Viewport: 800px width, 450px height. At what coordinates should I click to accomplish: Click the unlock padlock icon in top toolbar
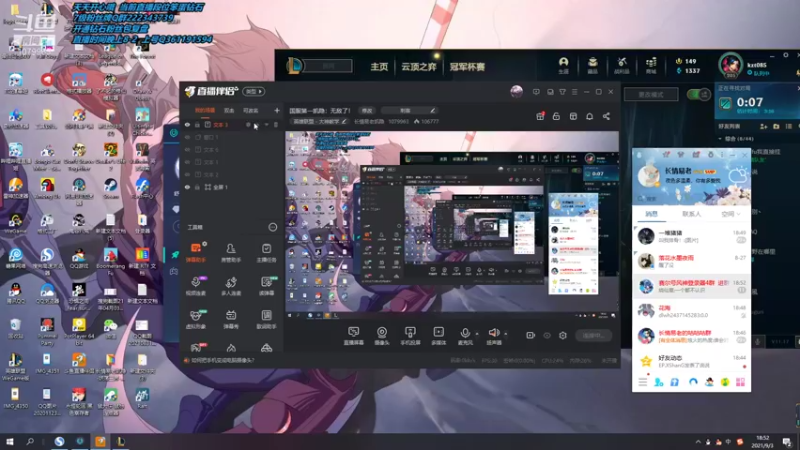pyautogui.click(x=556, y=116)
